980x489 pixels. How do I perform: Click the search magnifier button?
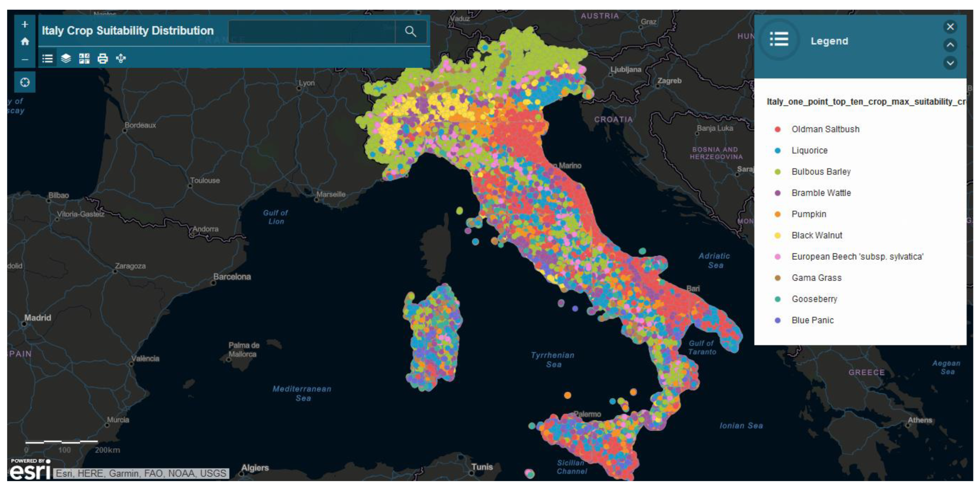410,32
